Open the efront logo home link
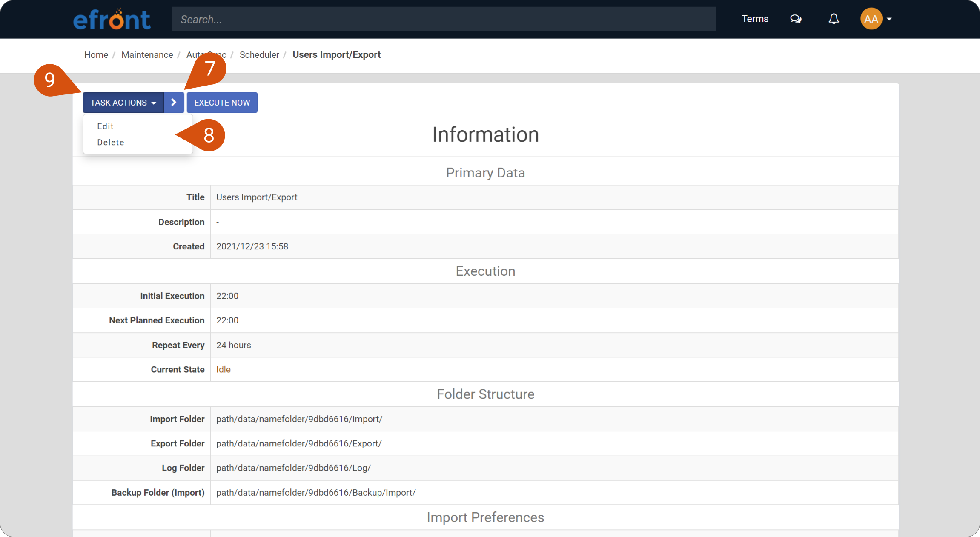 tap(112, 19)
